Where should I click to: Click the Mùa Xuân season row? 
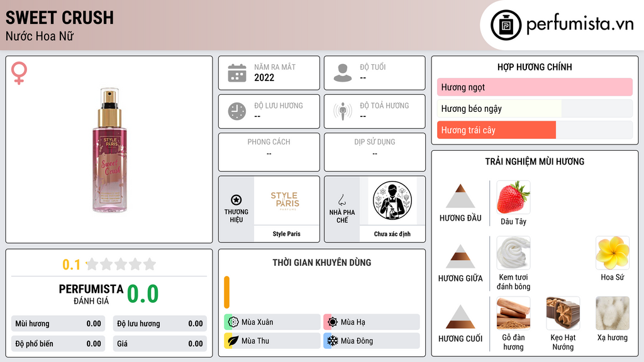click(272, 322)
